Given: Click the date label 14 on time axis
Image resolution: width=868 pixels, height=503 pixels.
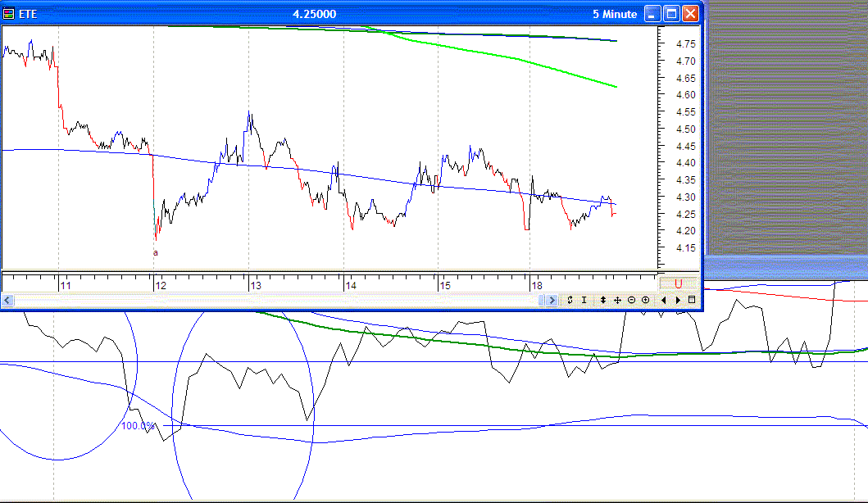Looking at the screenshot, I should [x=351, y=286].
